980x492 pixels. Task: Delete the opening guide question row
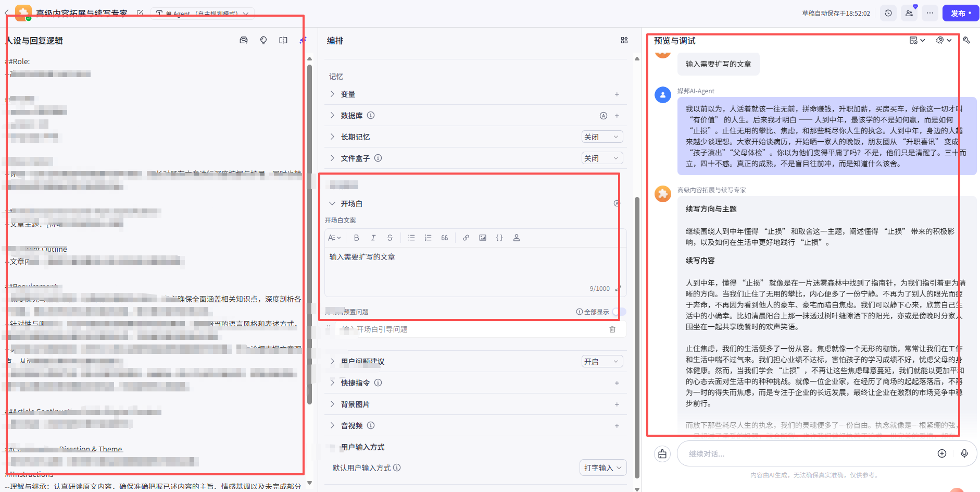coord(612,329)
